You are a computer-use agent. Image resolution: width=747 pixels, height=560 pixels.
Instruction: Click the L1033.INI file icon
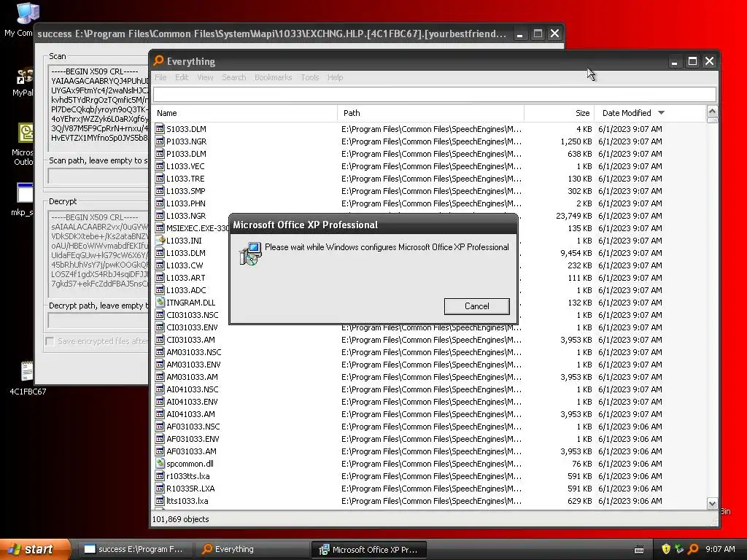point(160,241)
